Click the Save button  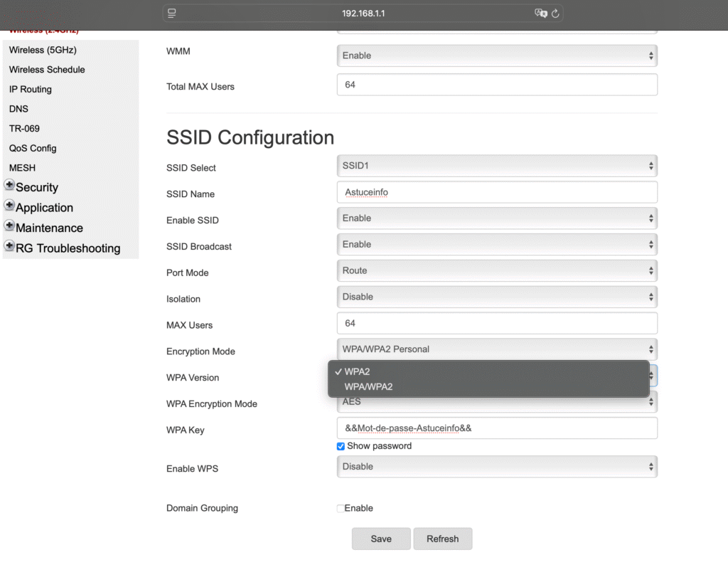[381, 539]
